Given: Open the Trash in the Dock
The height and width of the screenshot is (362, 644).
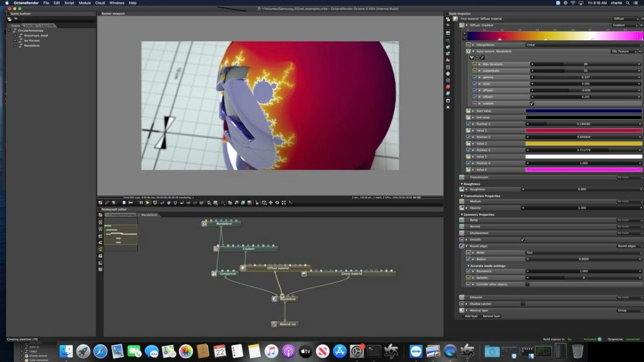Looking at the screenshot, I should 577,351.
